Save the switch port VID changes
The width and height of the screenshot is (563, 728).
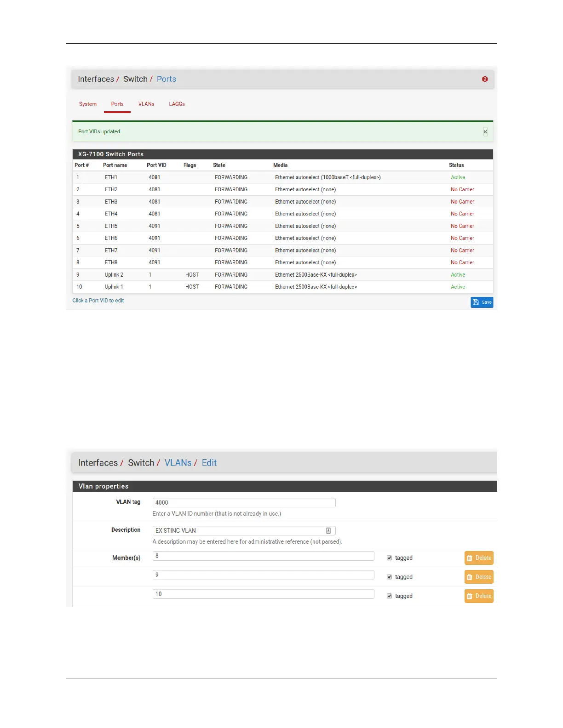click(x=482, y=302)
